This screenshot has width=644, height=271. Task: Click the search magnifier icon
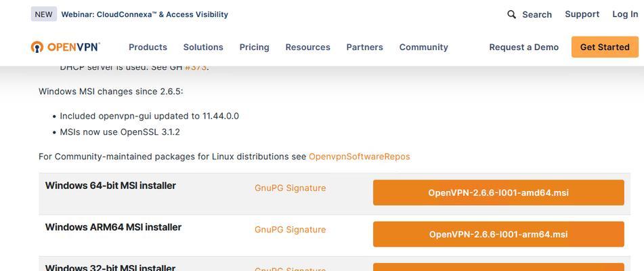coord(512,14)
